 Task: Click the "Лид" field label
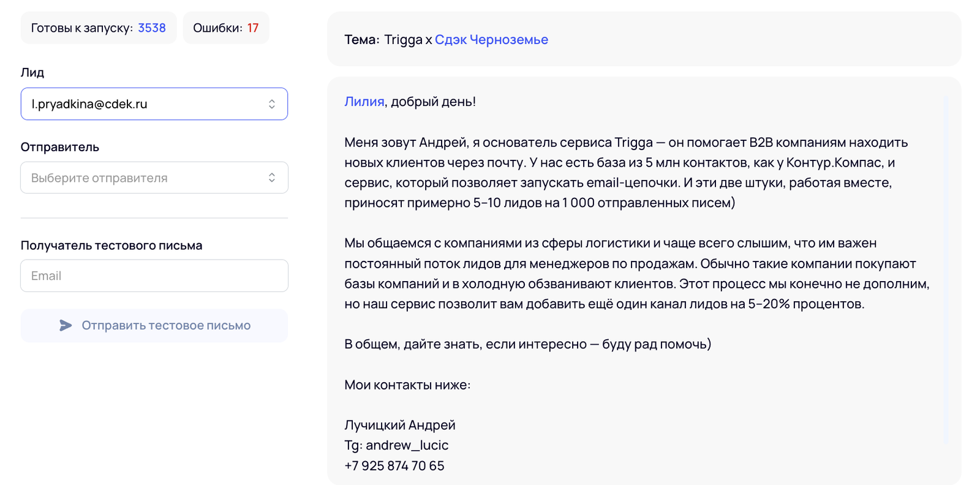[x=32, y=72]
